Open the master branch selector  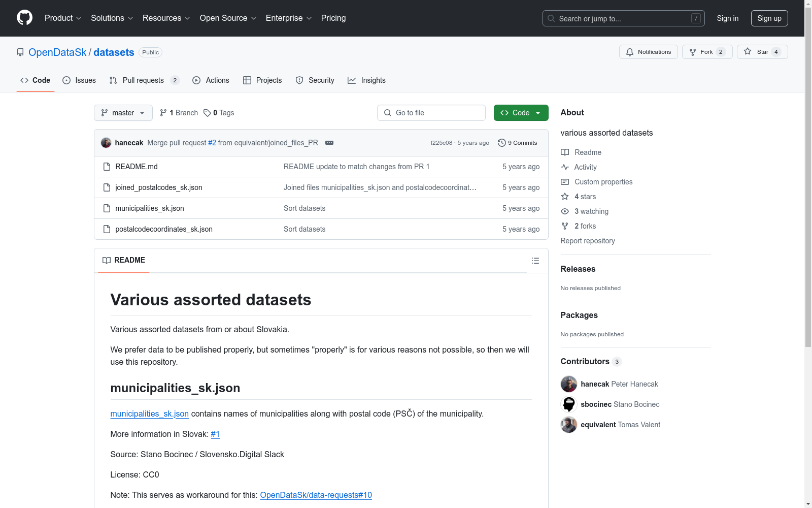123,113
